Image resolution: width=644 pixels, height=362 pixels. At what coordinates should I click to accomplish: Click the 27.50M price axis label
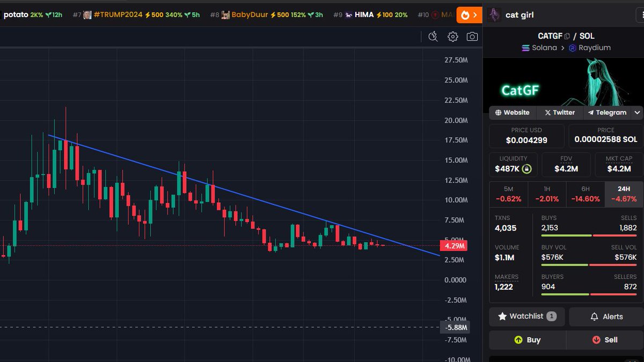click(456, 60)
